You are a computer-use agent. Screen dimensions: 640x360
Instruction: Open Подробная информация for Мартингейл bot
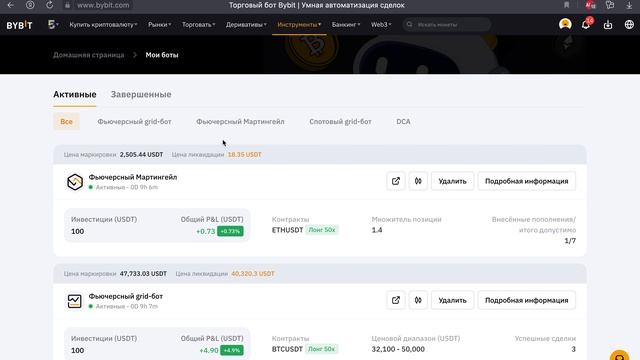pyautogui.click(x=527, y=181)
